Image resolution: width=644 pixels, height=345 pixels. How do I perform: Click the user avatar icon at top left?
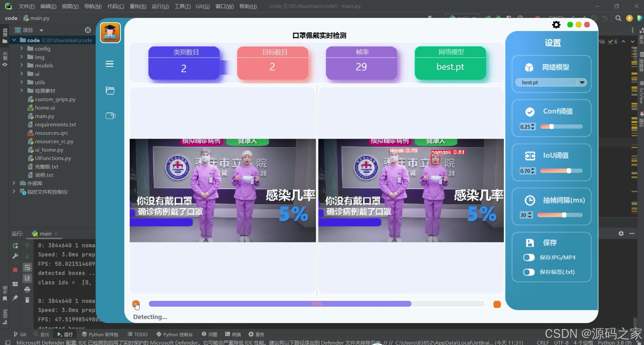click(x=110, y=32)
